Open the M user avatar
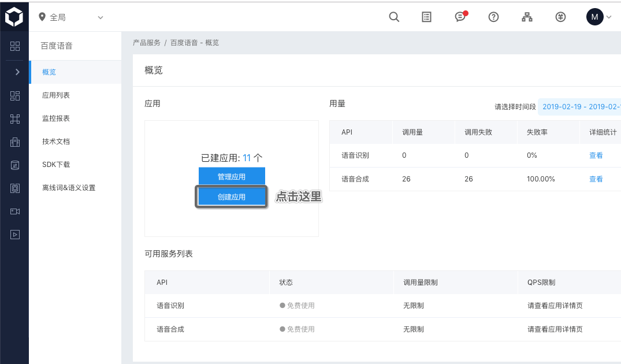 pyautogui.click(x=595, y=17)
